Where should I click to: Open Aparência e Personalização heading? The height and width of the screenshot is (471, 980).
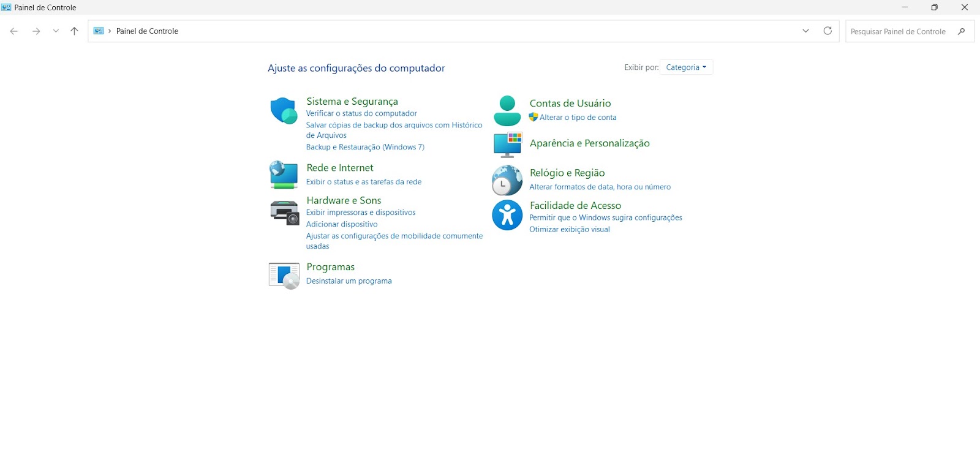pos(590,143)
